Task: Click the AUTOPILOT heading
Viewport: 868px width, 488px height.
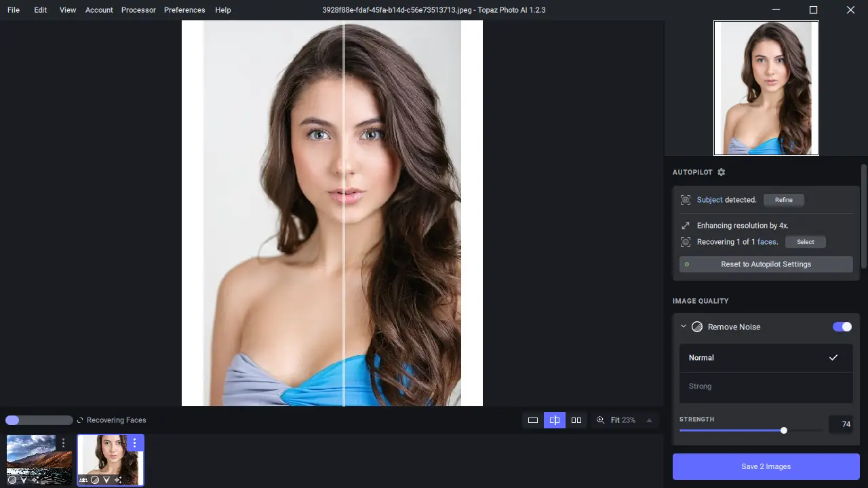Action: [x=692, y=172]
